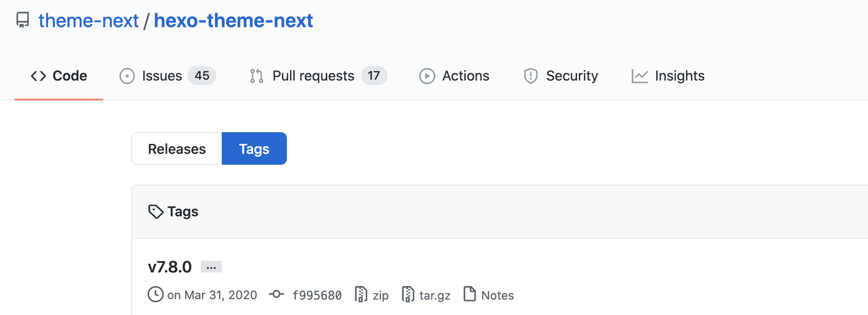
Task: Open commit f995680
Action: [317, 296]
